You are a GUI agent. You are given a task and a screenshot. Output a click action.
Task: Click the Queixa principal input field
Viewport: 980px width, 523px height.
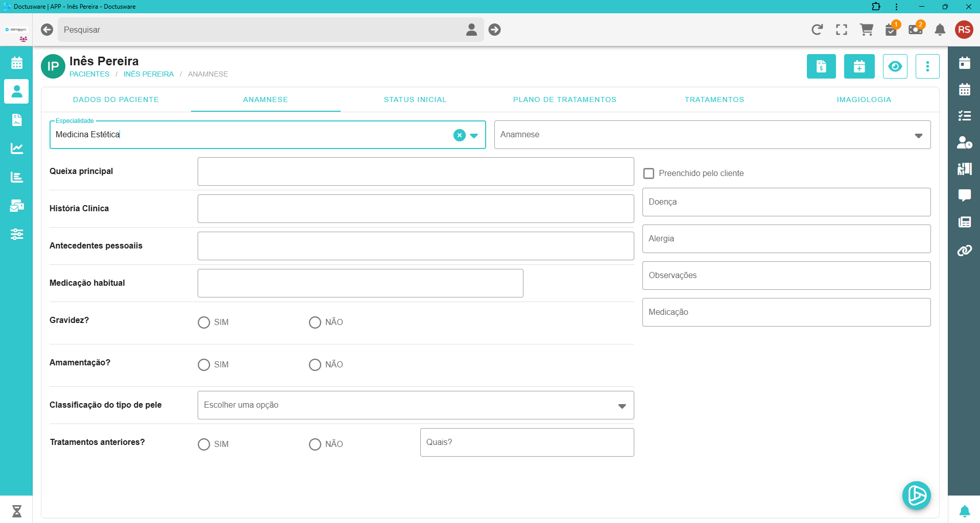click(x=415, y=171)
